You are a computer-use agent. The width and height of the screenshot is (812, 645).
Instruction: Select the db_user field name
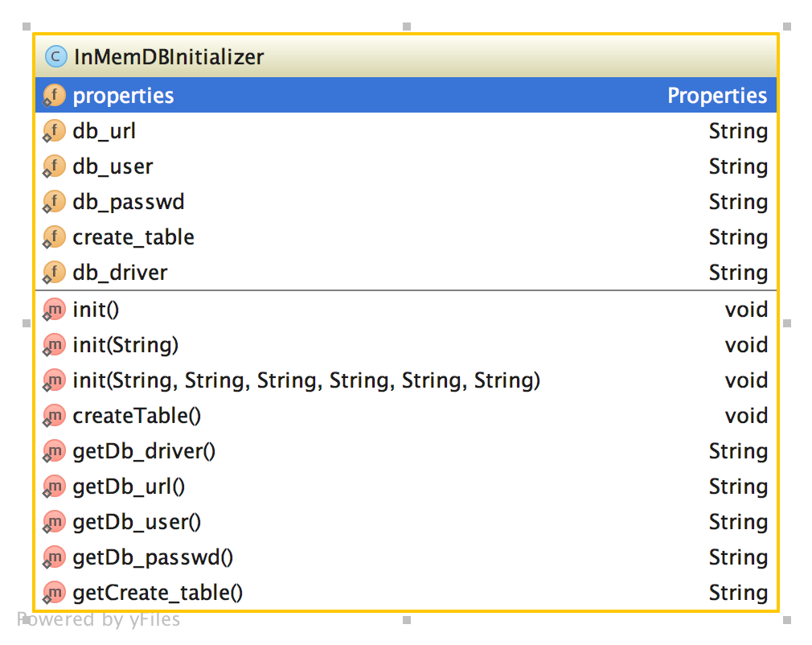click(x=113, y=166)
